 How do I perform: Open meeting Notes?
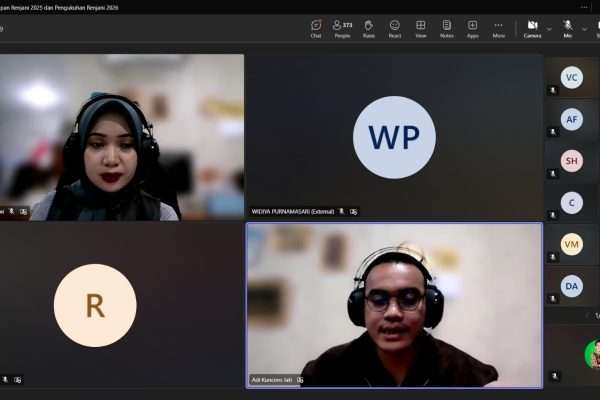(x=447, y=28)
